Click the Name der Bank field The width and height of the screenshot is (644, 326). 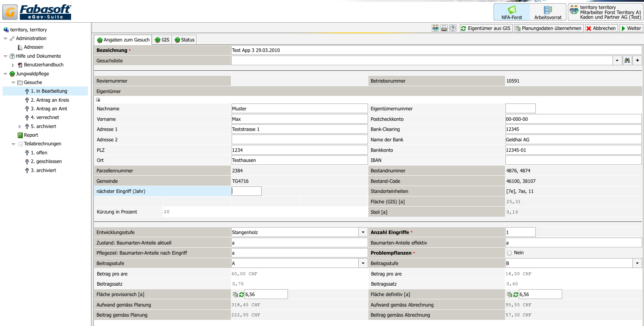pyautogui.click(x=574, y=140)
